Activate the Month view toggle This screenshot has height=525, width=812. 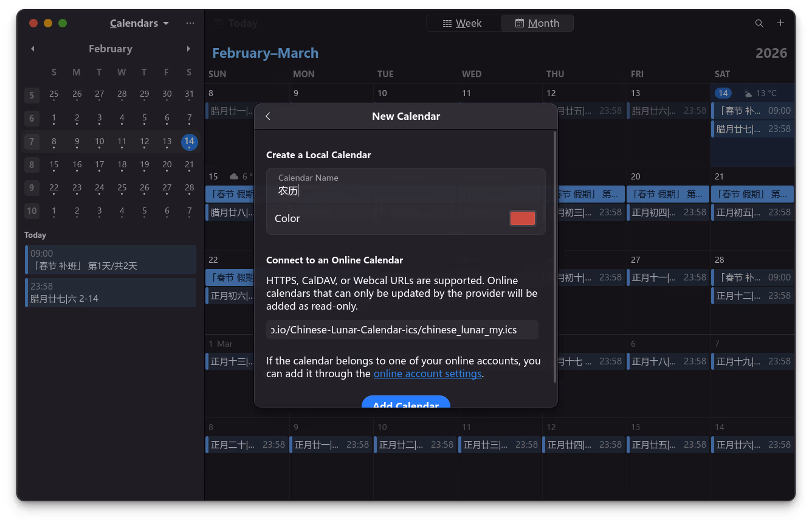coord(537,23)
